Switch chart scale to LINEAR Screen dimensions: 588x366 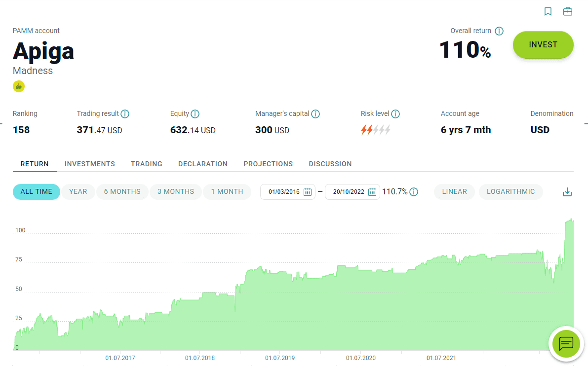click(455, 192)
